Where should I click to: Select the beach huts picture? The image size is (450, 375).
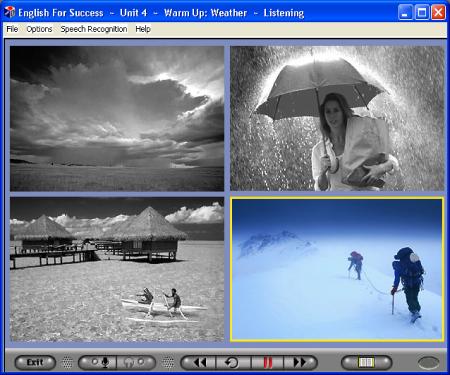(117, 269)
